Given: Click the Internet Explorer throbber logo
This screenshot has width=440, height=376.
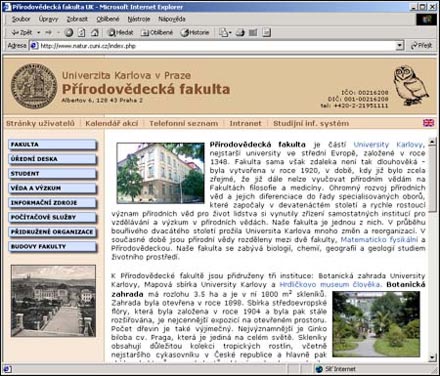Looking at the screenshot, I should (427, 20).
